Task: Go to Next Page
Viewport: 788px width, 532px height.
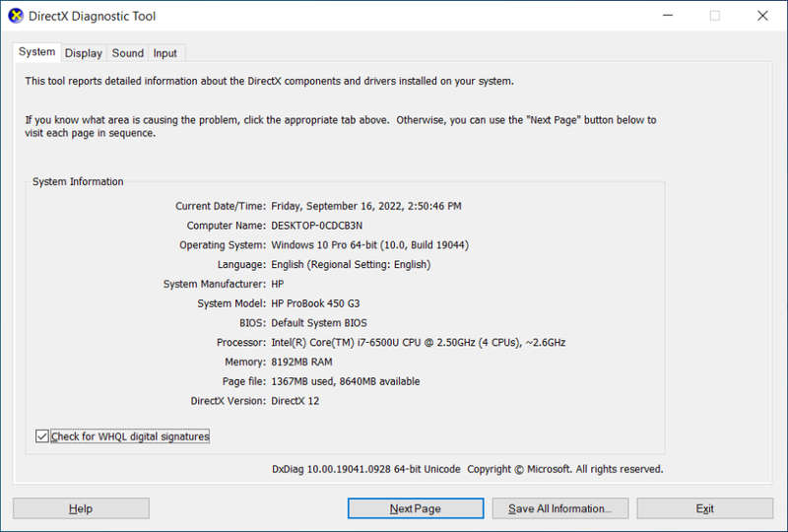Action: [x=416, y=509]
